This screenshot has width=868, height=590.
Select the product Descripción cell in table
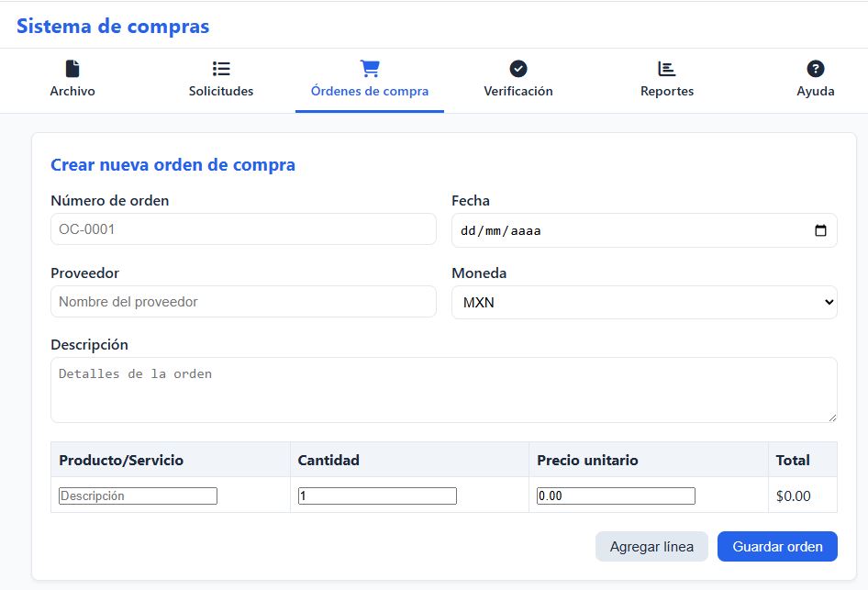coord(139,496)
